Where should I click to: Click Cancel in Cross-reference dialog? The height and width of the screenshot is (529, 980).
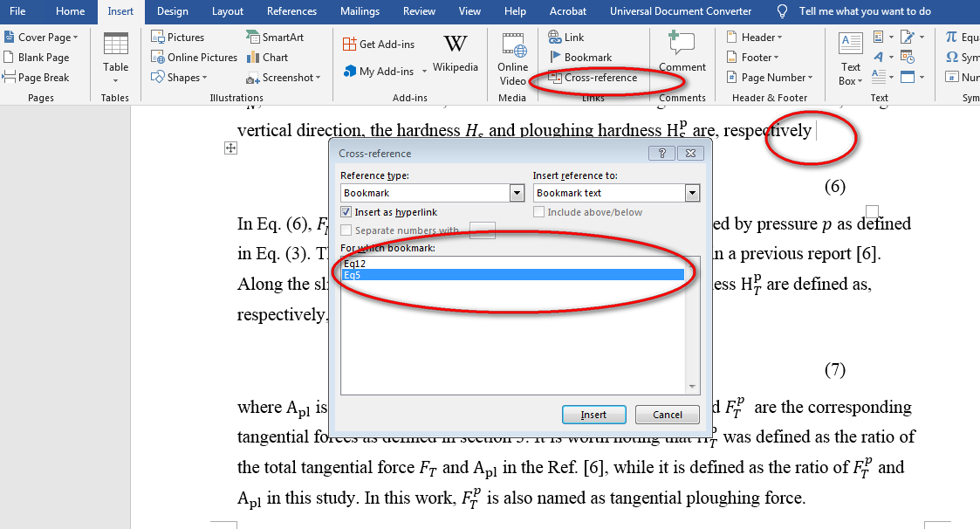click(668, 415)
